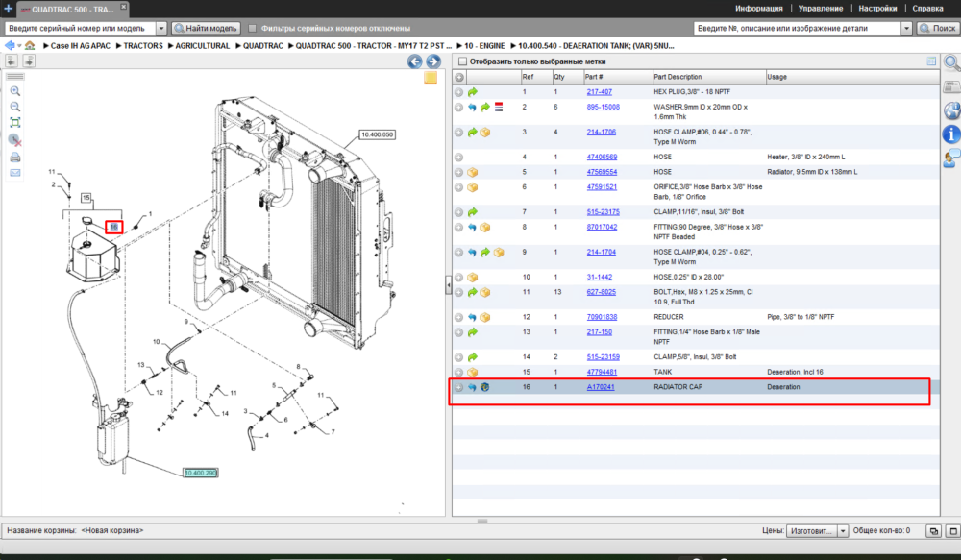Open part link A170241
This screenshot has width=961, height=560.
(600, 387)
